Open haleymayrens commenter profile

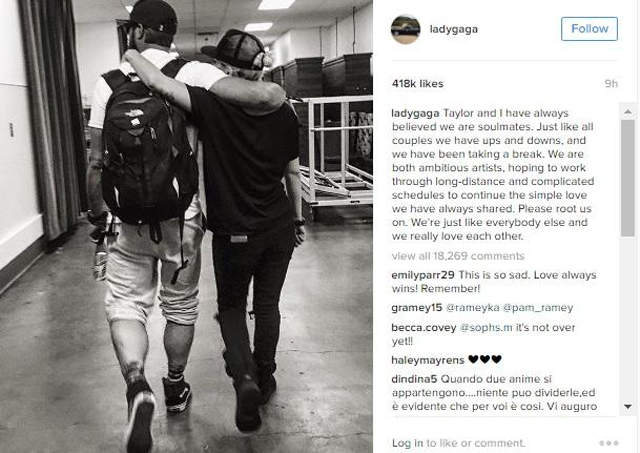tap(428, 360)
